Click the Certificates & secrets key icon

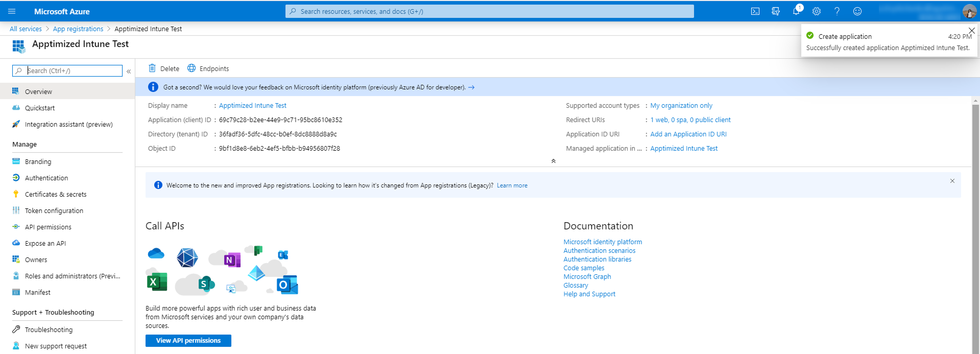(x=16, y=194)
